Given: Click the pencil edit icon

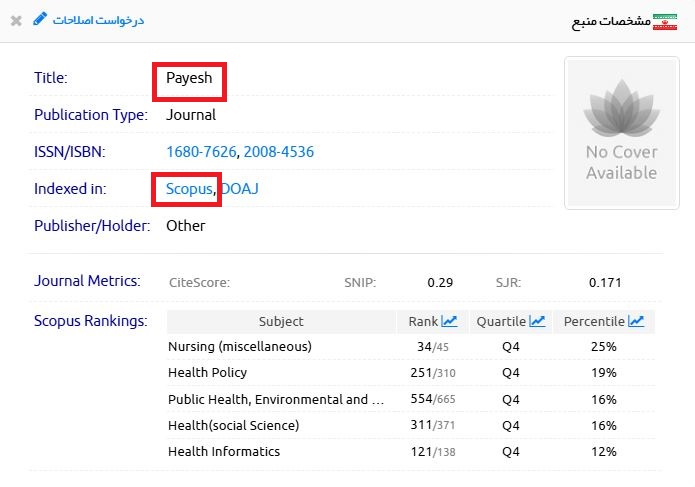Looking at the screenshot, I should click(40, 19).
